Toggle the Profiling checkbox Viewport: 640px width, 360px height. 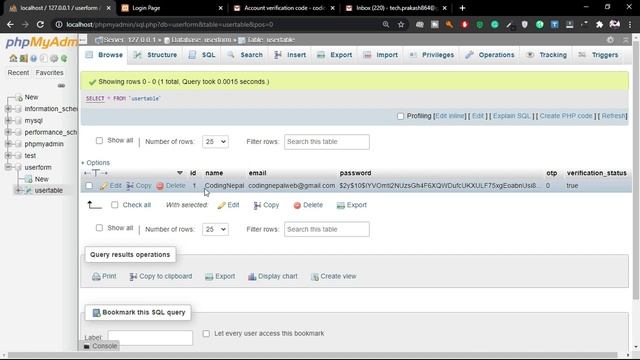[x=400, y=116]
